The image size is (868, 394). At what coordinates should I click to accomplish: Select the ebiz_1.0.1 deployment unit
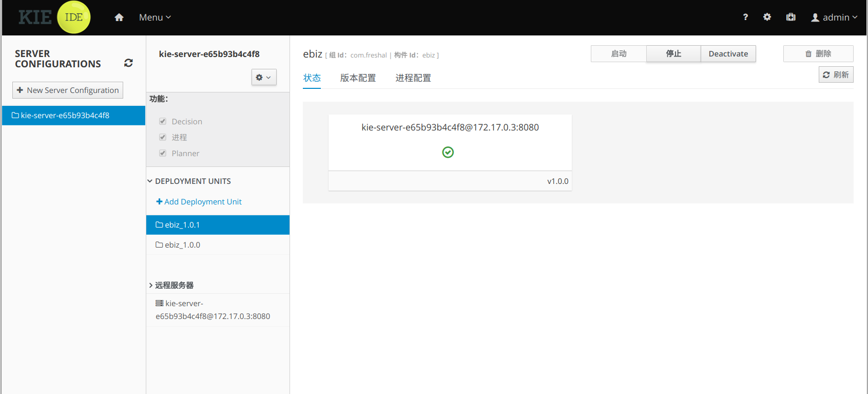tap(218, 225)
